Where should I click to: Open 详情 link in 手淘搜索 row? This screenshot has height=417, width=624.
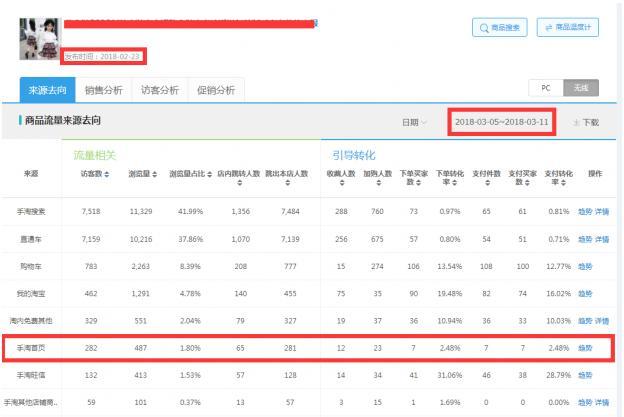603,212
